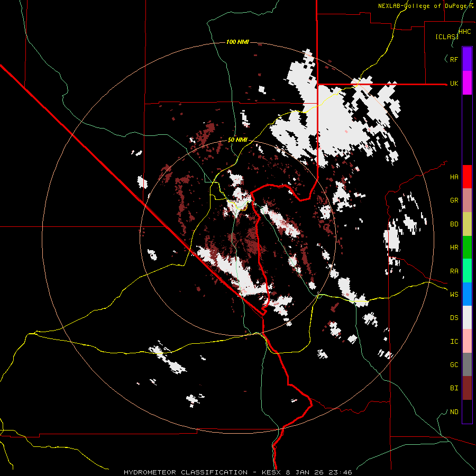Select the "HR" legend label
Viewport: 476px width, 476px height.
click(x=454, y=248)
